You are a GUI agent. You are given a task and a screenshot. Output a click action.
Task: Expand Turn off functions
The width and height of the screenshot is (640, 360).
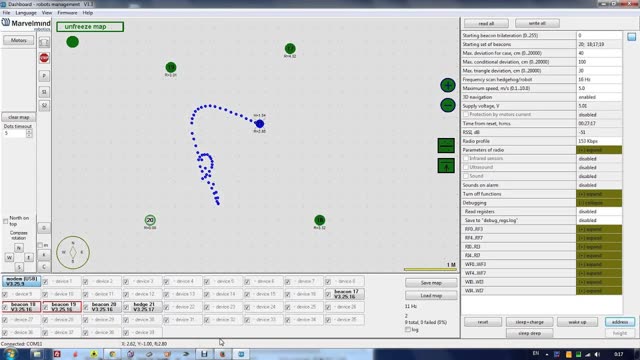click(x=599, y=194)
